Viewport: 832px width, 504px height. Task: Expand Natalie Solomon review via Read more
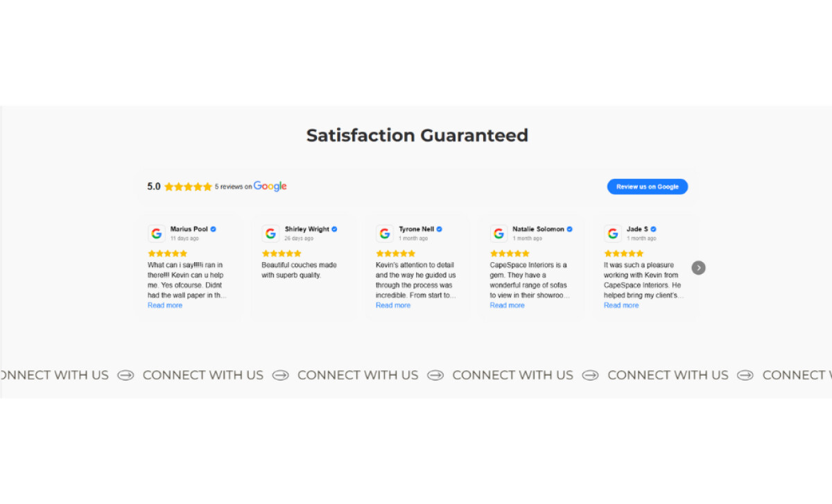(x=507, y=305)
